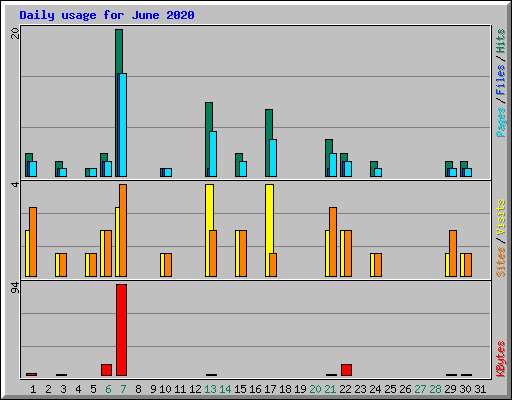This screenshot has width=512, height=400.
Task: Click the Files legend label
Action: 501,79
